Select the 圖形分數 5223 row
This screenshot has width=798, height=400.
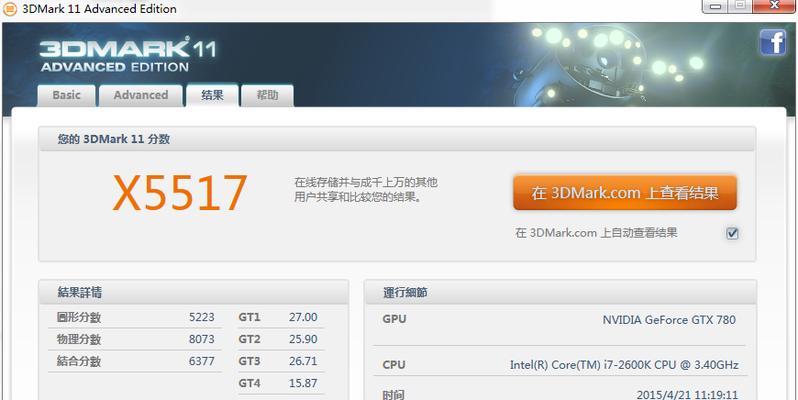coord(135,318)
